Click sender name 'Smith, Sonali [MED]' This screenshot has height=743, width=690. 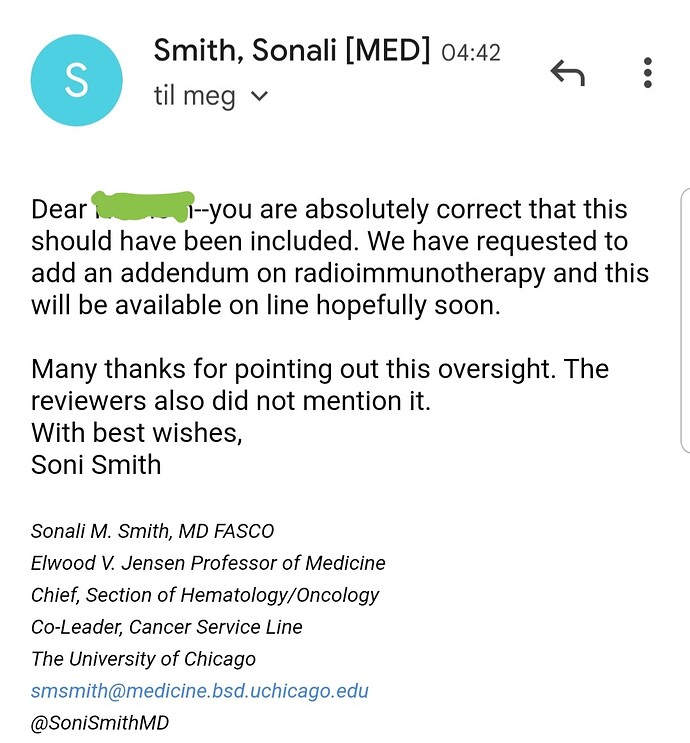pos(292,50)
